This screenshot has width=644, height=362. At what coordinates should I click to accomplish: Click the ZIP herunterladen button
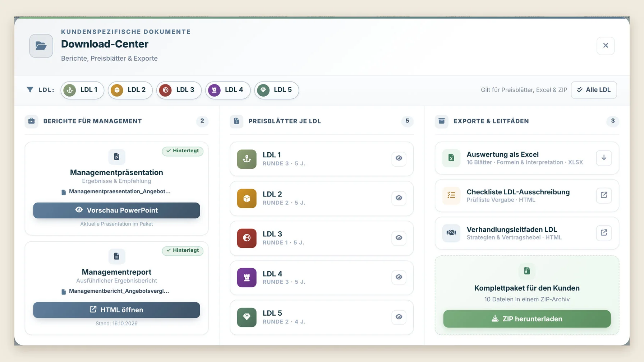527,319
